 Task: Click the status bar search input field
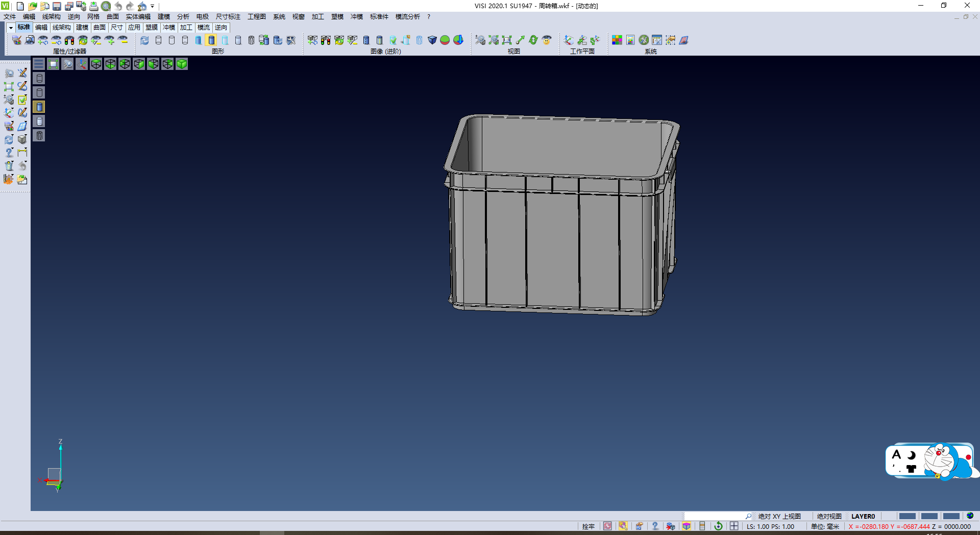[x=714, y=516]
